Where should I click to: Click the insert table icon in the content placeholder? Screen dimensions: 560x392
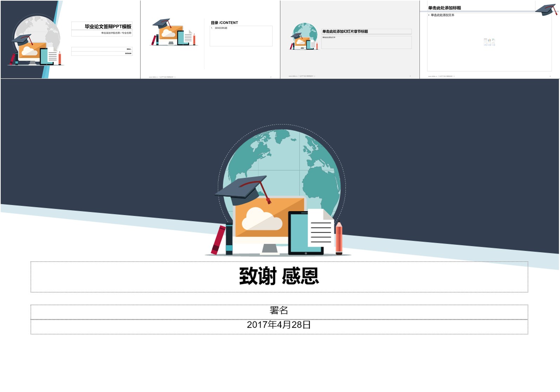(x=486, y=40)
